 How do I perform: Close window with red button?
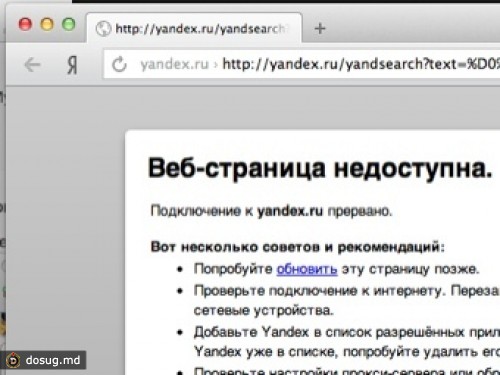[25, 24]
